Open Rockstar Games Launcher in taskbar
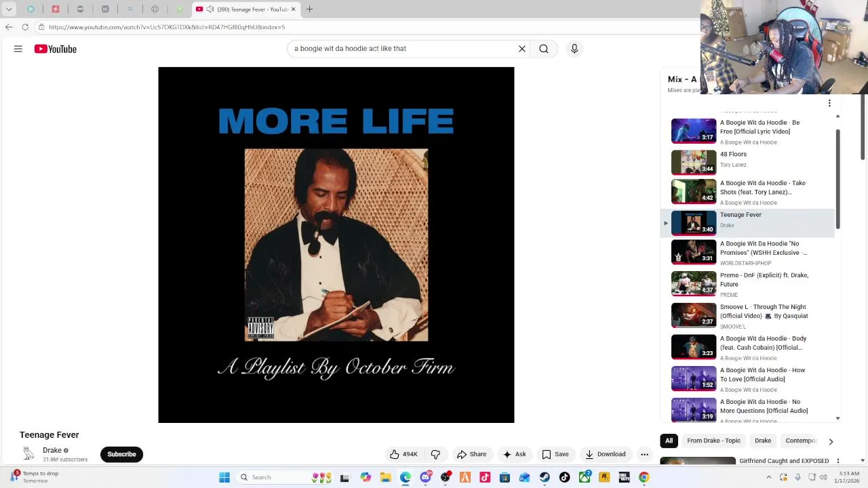 tap(604, 477)
